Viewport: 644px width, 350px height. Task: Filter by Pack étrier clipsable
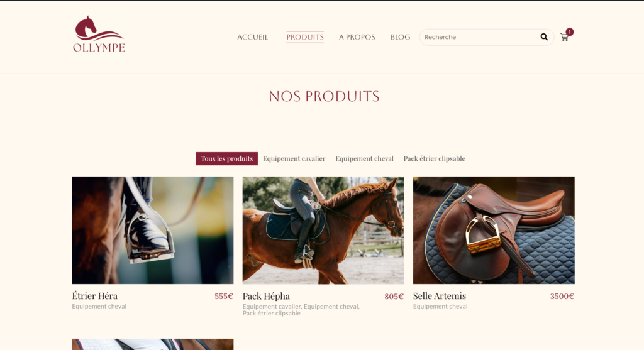pyautogui.click(x=434, y=158)
